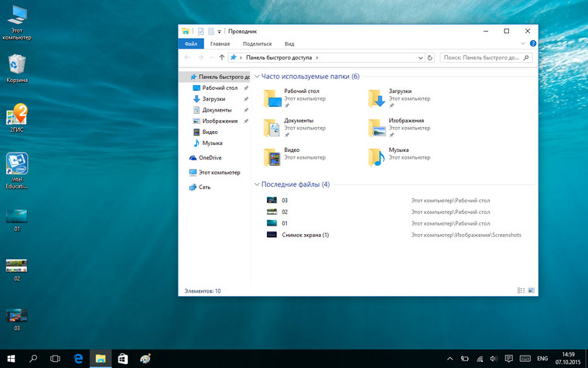Unpin Рабочий стол from quick access sidebar

[x=246, y=88]
